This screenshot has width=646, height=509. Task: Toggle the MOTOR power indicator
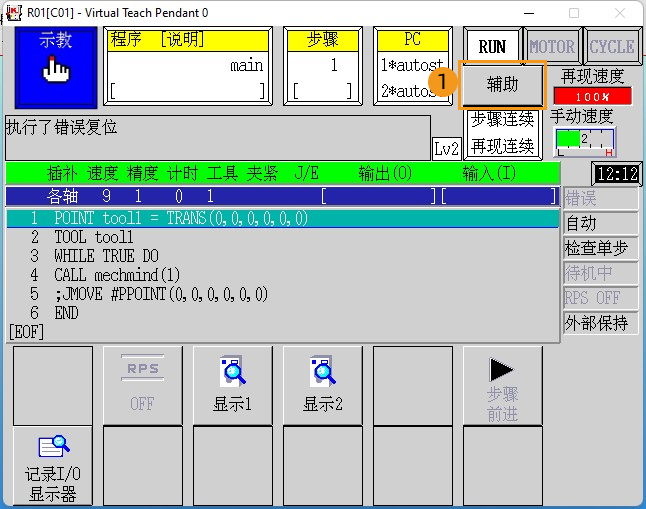point(552,47)
